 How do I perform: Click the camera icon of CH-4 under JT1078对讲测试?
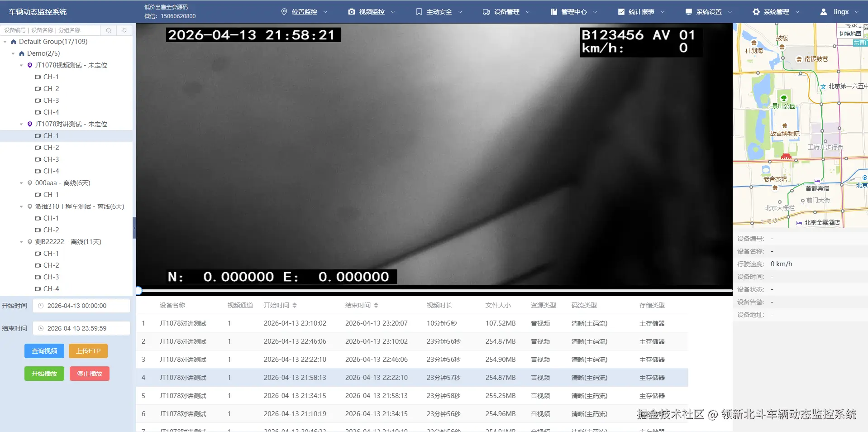click(x=38, y=171)
